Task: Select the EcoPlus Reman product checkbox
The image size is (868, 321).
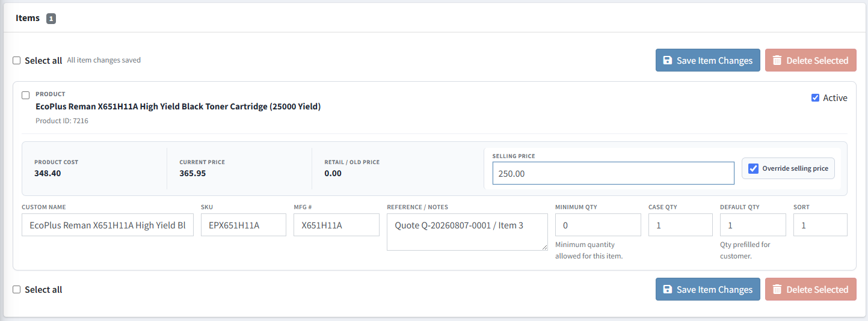Action: [x=26, y=95]
